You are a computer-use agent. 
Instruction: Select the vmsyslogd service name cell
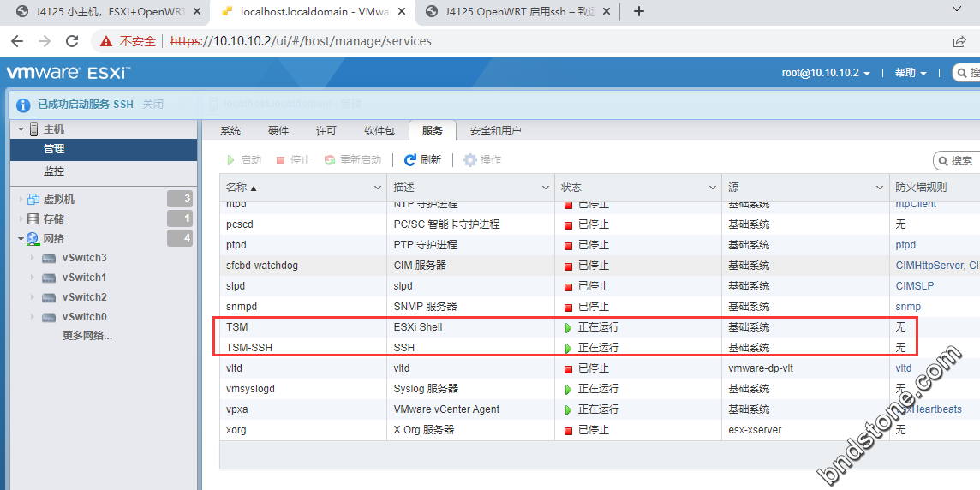tap(303, 390)
